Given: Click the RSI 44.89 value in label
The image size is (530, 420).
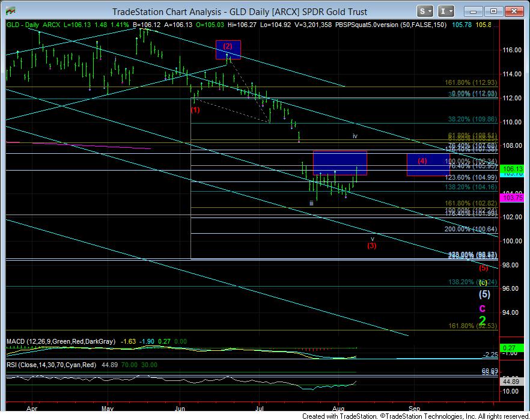Looking at the screenshot, I should (x=109, y=365).
